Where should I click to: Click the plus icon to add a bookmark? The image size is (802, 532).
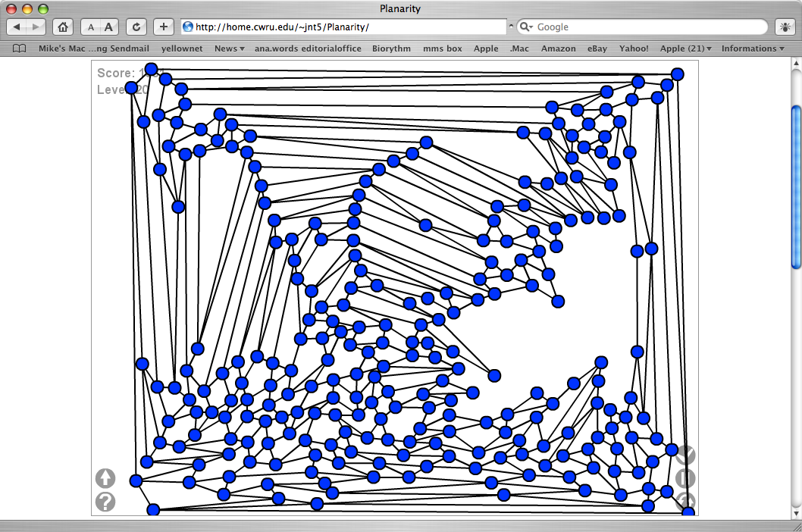pyautogui.click(x=164, y=27)
